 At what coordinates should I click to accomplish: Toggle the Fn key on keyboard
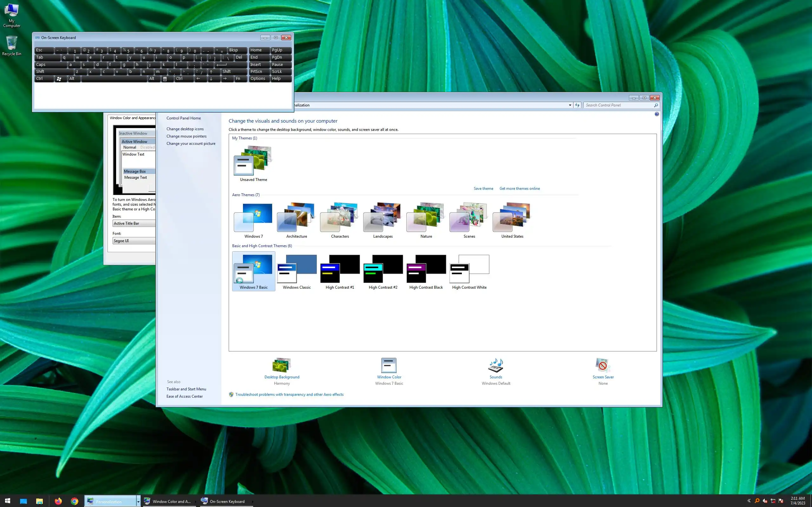240,79
